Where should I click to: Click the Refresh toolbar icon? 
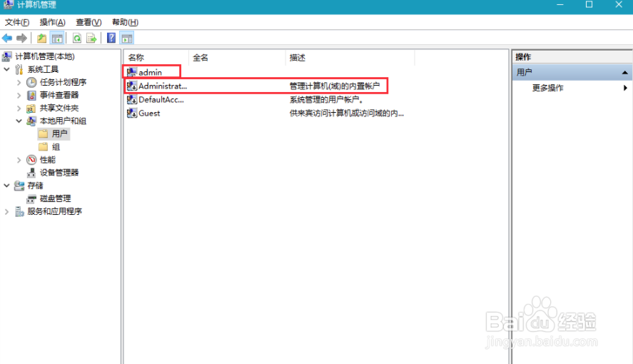click(76, 39)
